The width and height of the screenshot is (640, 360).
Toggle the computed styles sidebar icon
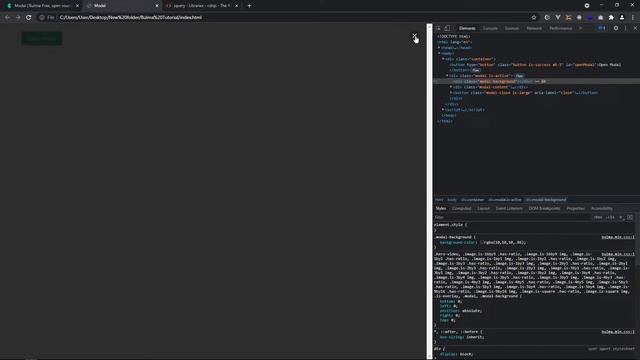point(630,217)
